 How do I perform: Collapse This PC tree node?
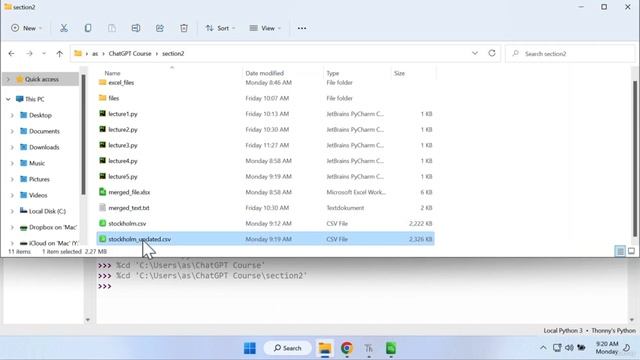click(x=8, y=99)
